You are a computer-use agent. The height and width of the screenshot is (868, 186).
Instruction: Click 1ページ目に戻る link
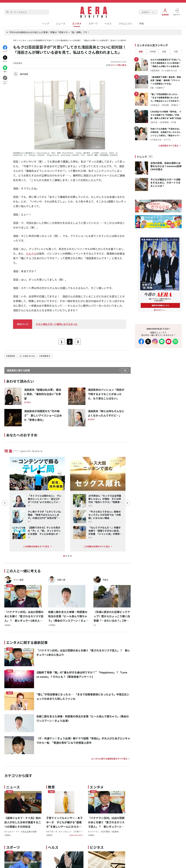pos(118,65)
